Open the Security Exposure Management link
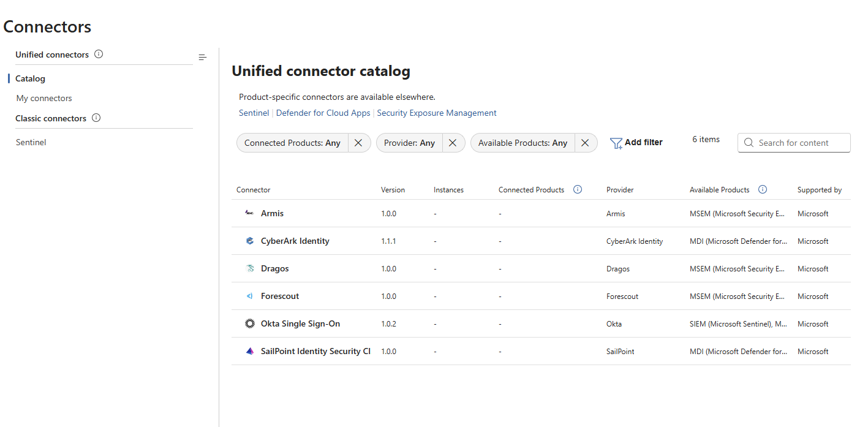This screenshot has width=868, height=427. click(437, 113)
